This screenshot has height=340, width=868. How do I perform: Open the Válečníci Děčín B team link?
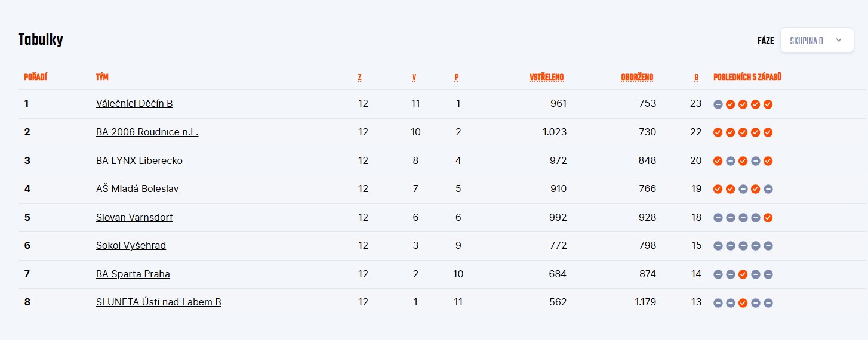point(134,103)
